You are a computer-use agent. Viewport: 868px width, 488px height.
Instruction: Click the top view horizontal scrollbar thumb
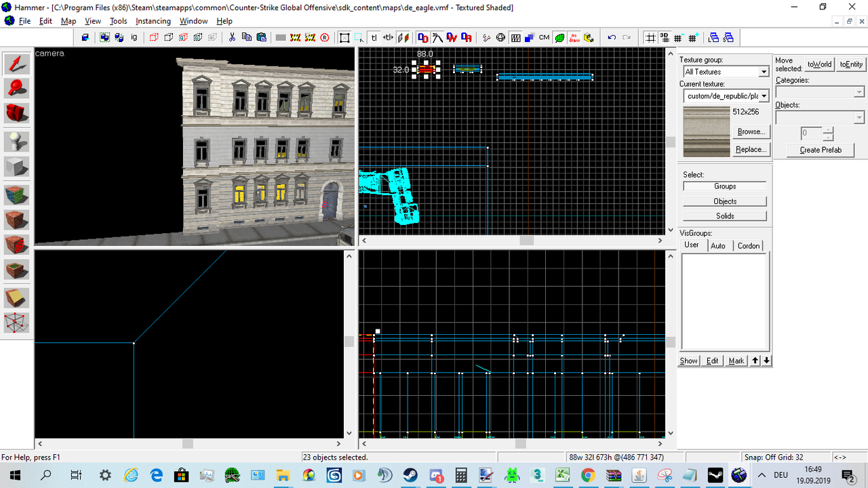coord(527,241)
